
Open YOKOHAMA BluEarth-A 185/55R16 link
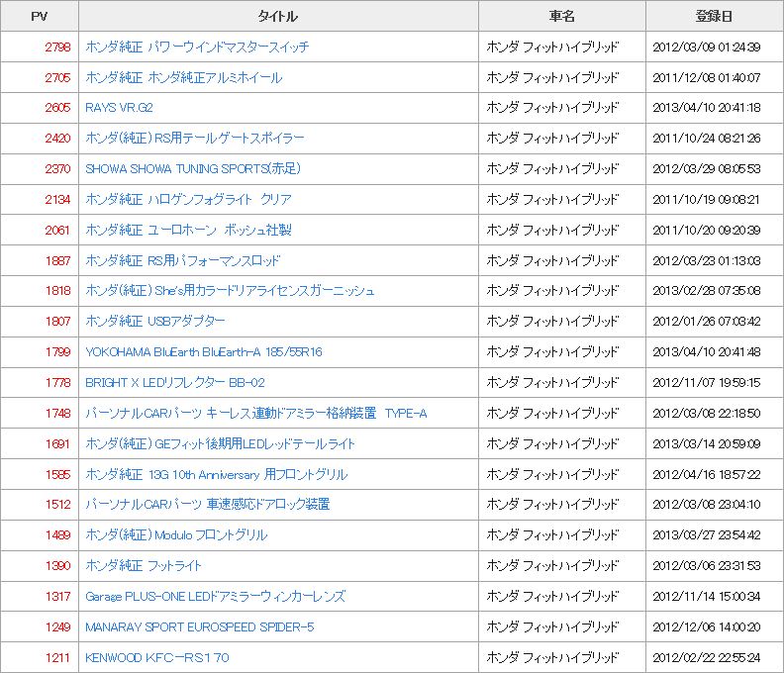pos(204,352)
